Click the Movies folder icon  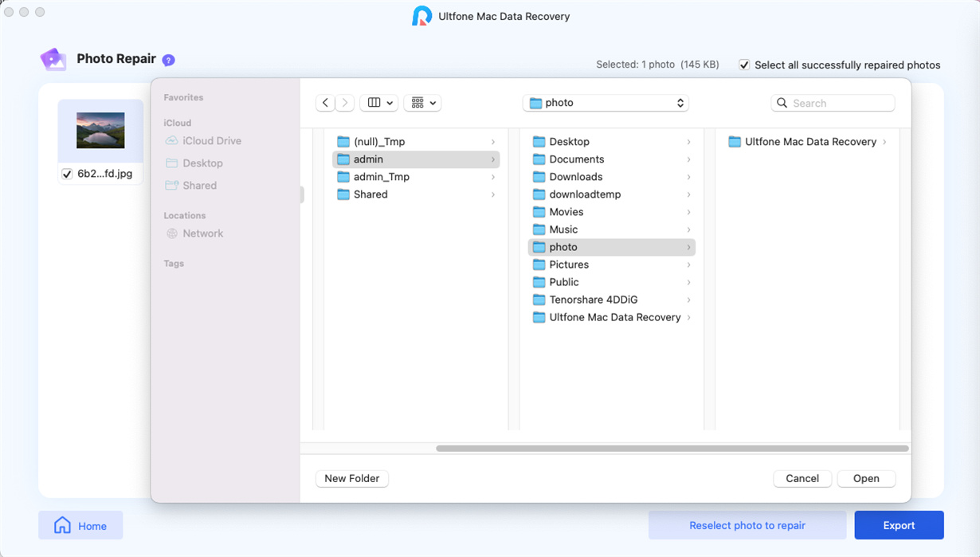539,212
